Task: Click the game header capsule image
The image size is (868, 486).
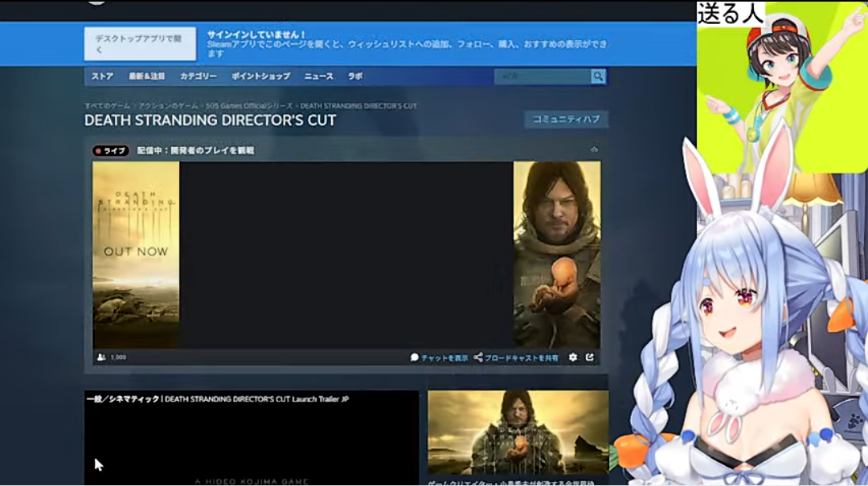Action: pos(518,432)
